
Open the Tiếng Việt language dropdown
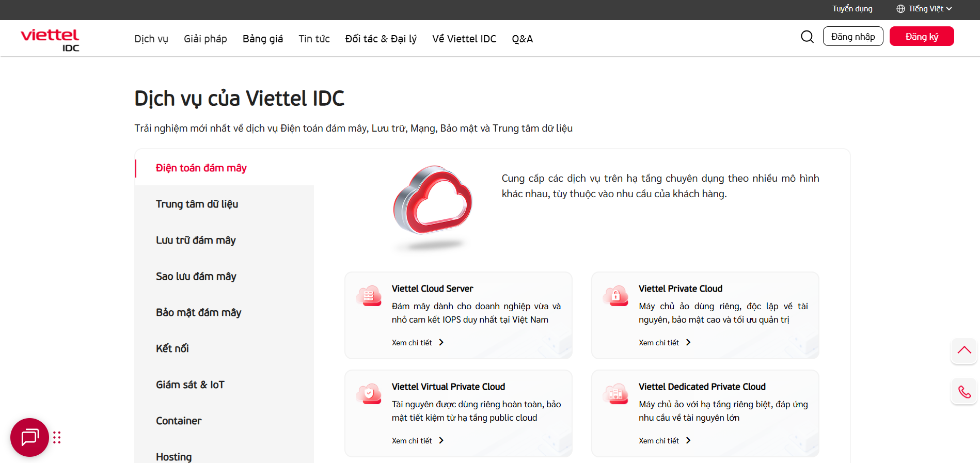pyautogui.click(x=924, y=9)
